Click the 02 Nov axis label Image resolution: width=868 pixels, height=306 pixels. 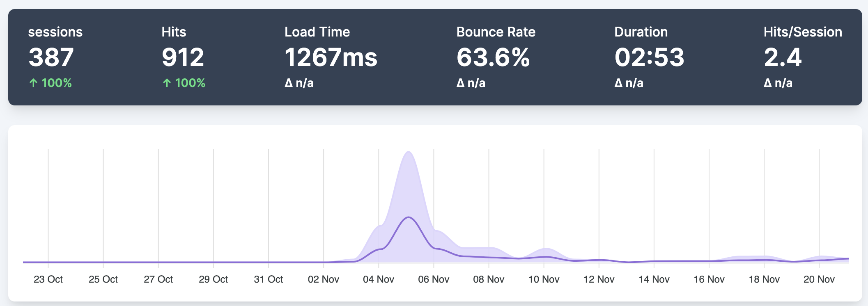coord(324,279)
